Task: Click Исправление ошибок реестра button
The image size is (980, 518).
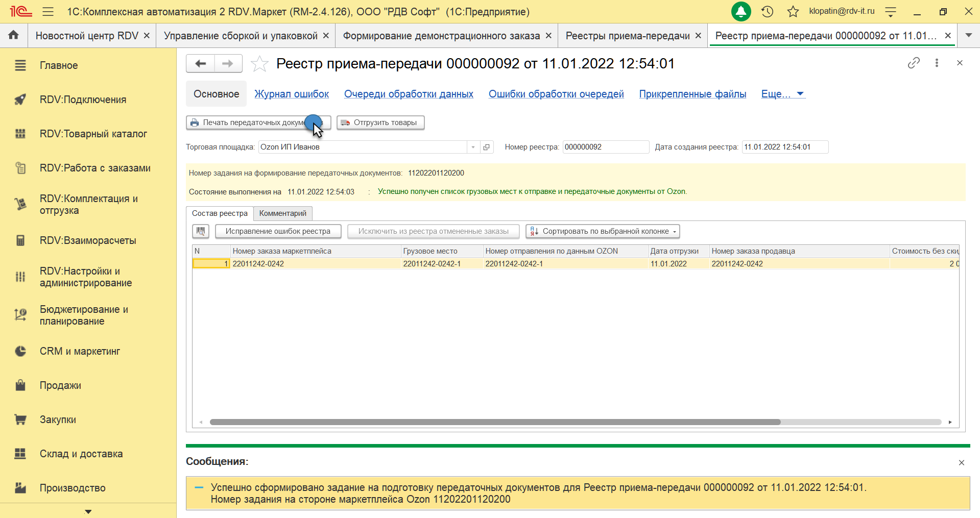Action: (x=278, y=231)
